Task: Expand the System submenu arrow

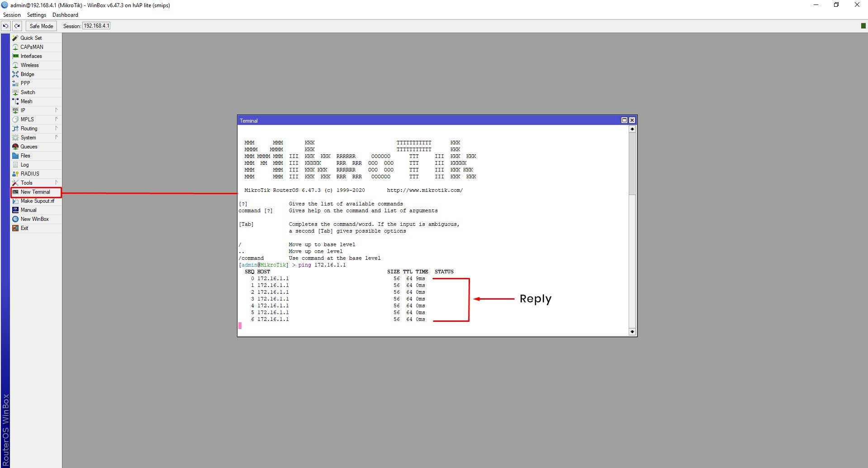Action: pos(57,137)
